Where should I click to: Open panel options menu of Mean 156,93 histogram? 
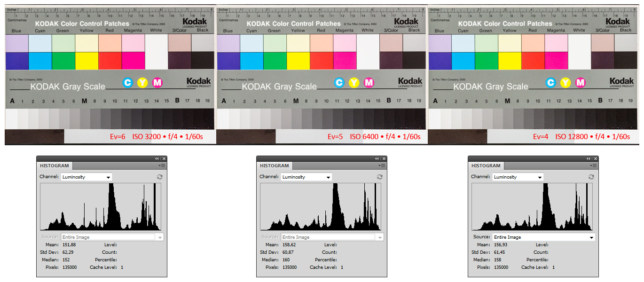594,166
